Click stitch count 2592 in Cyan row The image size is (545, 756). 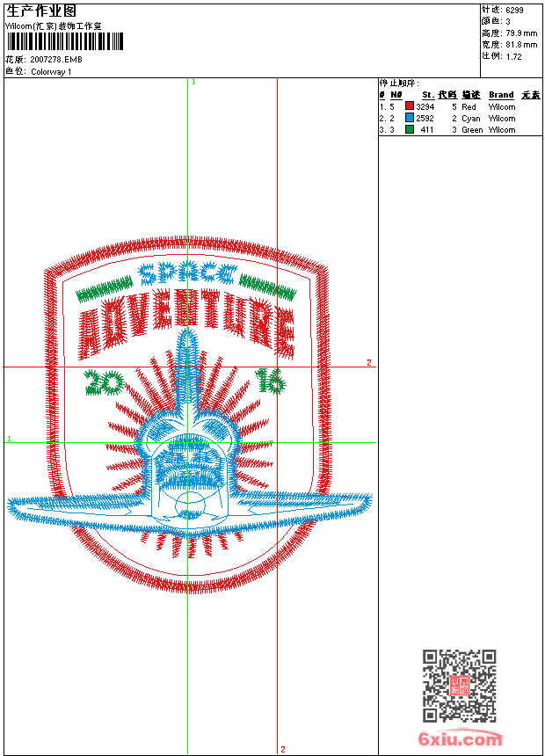(x=425, y=118)
